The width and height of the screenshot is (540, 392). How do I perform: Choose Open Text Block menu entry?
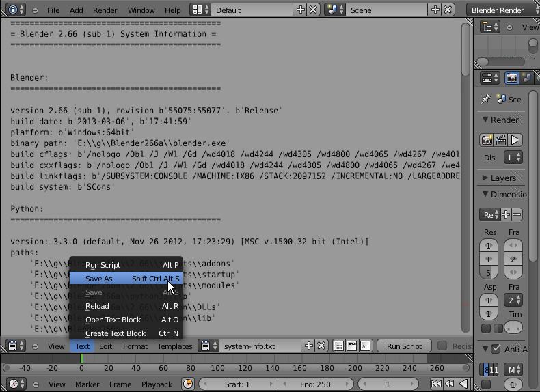coord(126,320)
